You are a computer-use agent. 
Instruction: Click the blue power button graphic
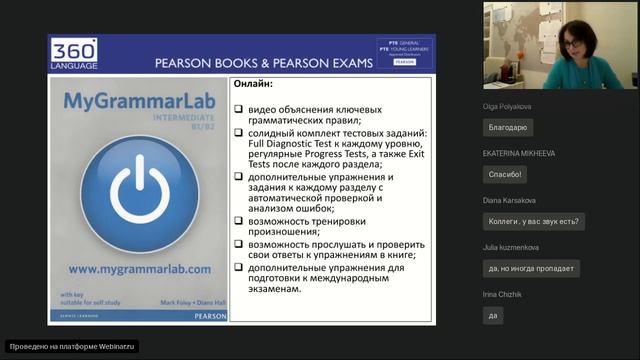tap(140, 194)
